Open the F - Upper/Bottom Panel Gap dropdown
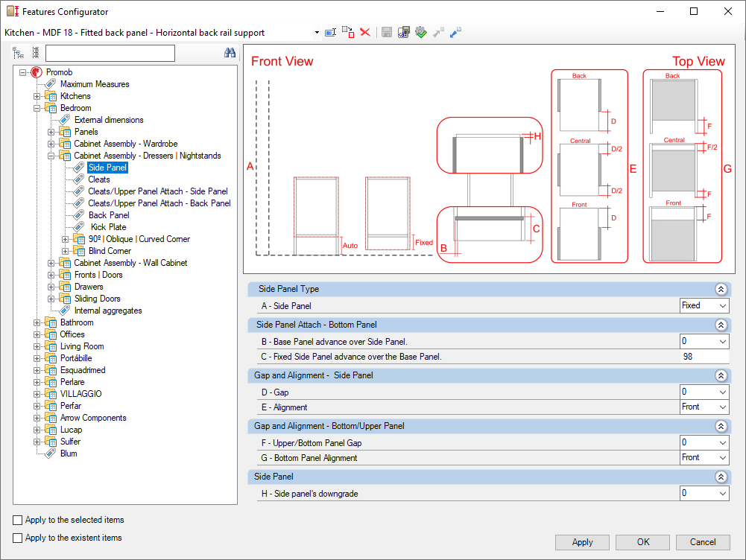 [x=723, y=442]
